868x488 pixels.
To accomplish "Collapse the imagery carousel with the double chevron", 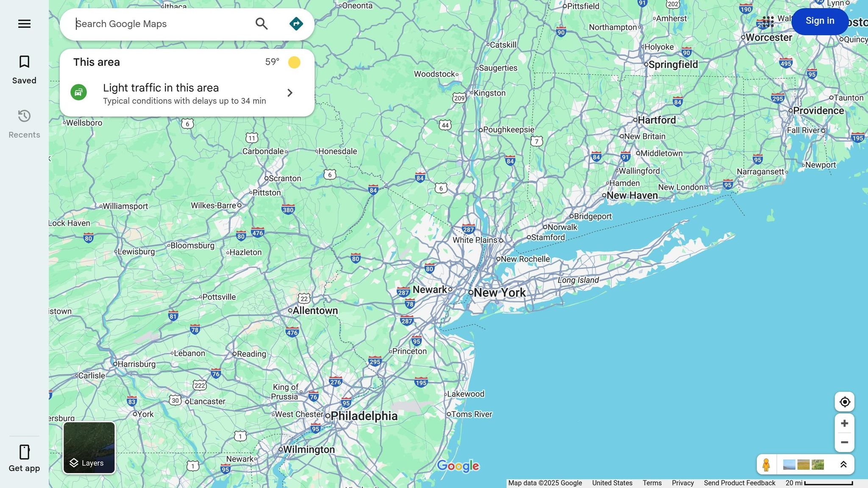I will coord(843,464).
